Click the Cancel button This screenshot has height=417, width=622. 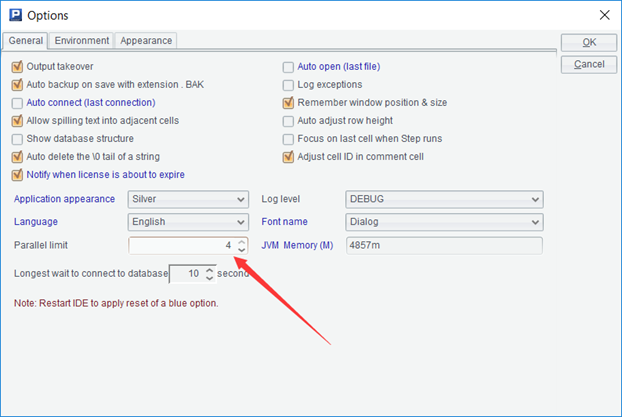point(588,64)
